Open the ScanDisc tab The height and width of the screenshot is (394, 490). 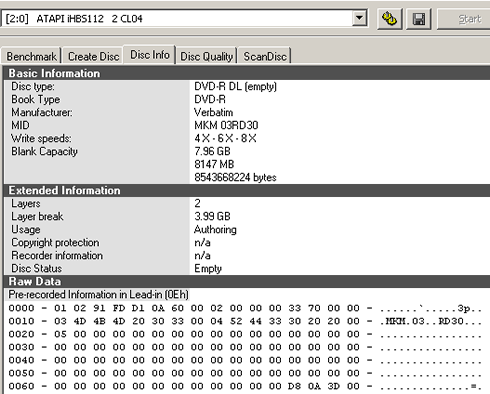(x=265, y=56)
